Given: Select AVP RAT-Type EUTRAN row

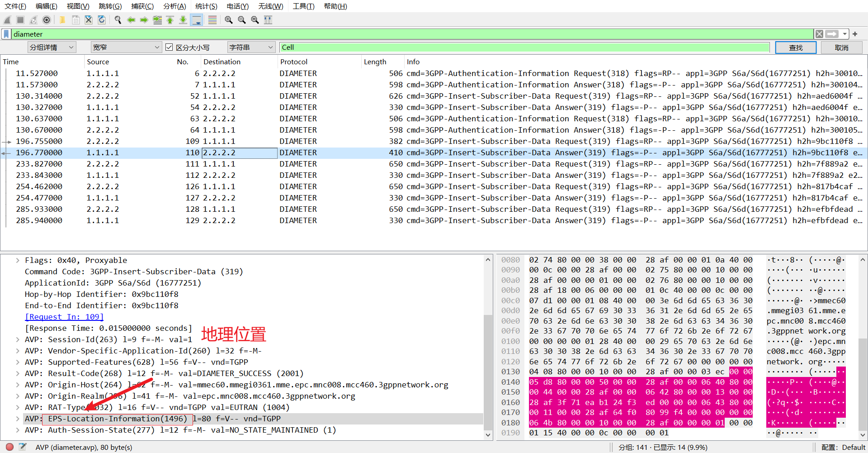Looking at the screenshot, I should tap(242, 407).
